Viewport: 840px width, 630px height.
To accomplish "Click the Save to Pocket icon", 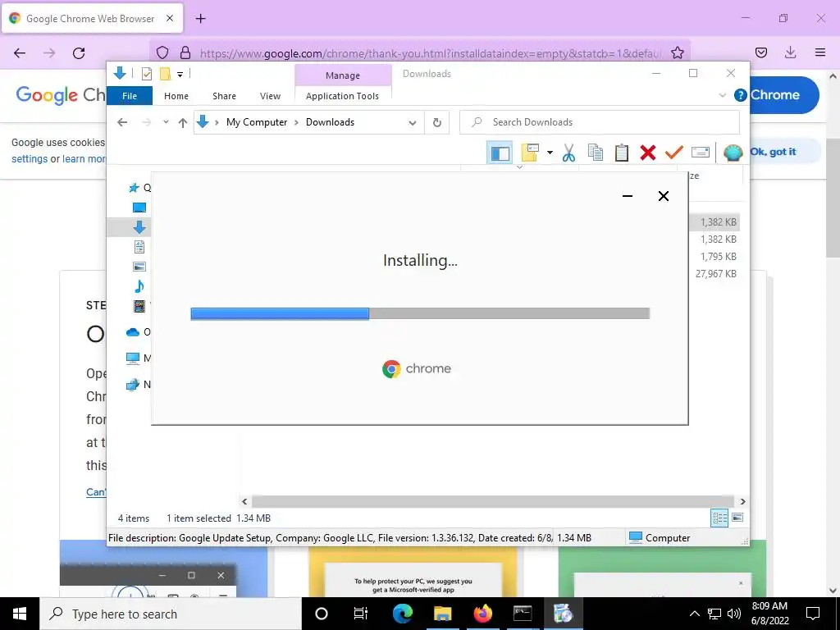I will [x=760, y=52].
